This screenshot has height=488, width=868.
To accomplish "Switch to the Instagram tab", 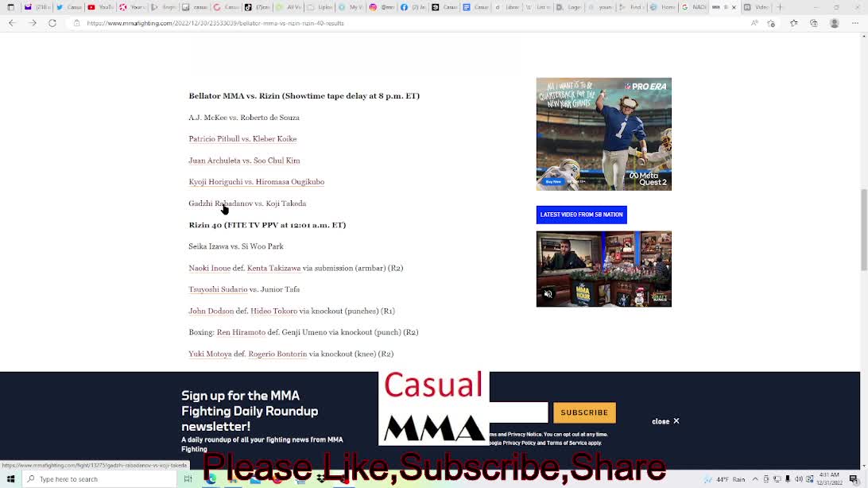I will (x=382, y=7).
